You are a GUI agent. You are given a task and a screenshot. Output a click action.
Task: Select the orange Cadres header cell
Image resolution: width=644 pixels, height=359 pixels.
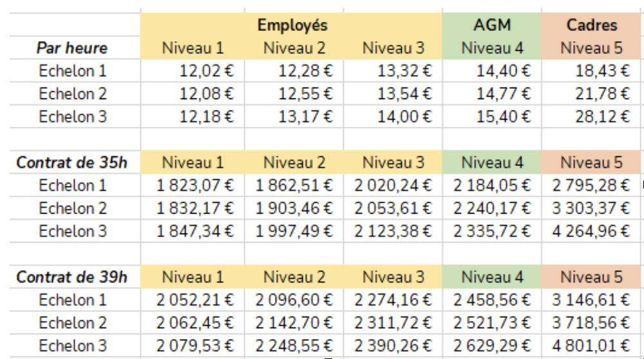(592, 25)
